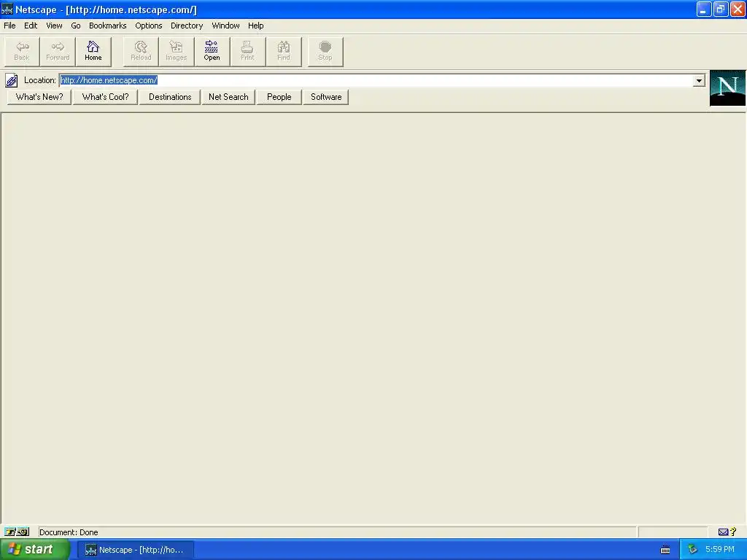
Task: Open the Edit menu
Action: [31, 26]
